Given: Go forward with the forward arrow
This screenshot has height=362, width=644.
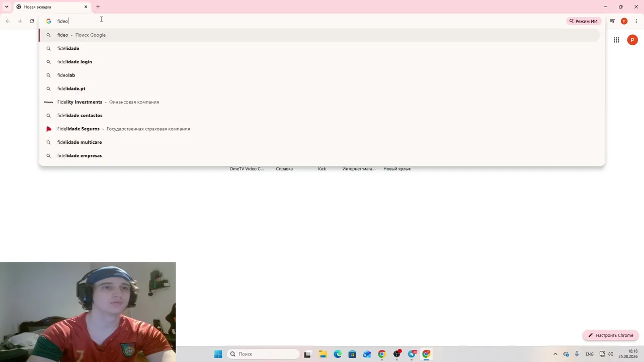Looking at the screenshot, I should pyautogui.click(x=20, y=21).
